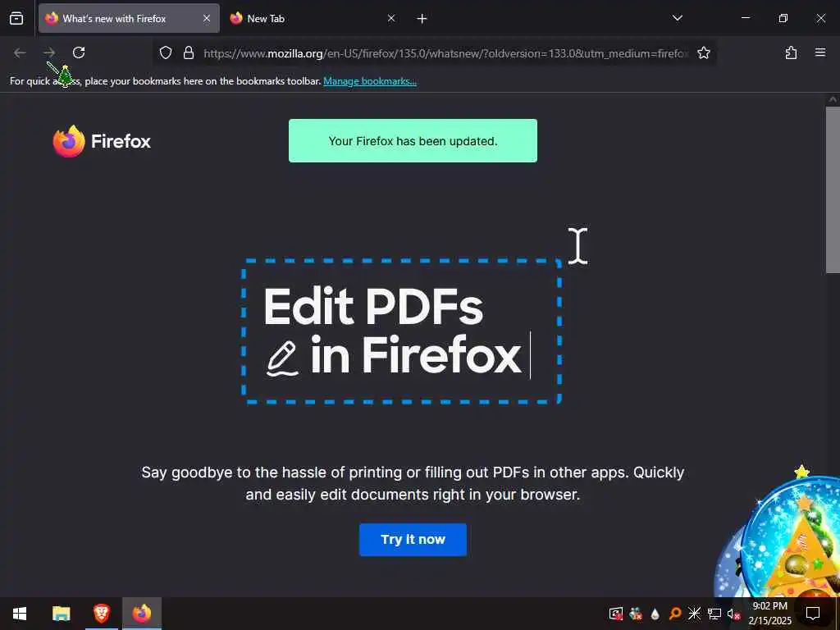
Task: Click the page's vertical scrollbar thumb
Action: tap(833, 190)
